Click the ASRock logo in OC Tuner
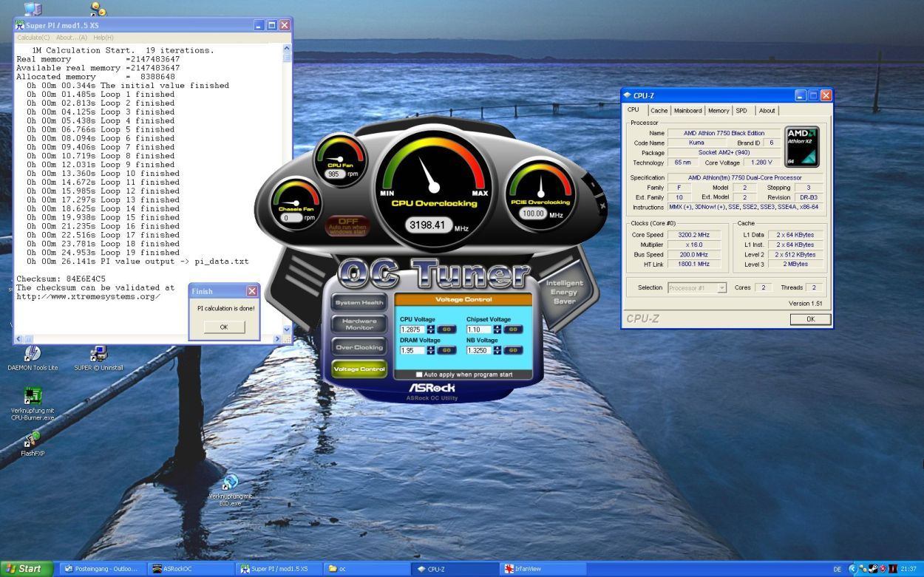 pos(432,388)
